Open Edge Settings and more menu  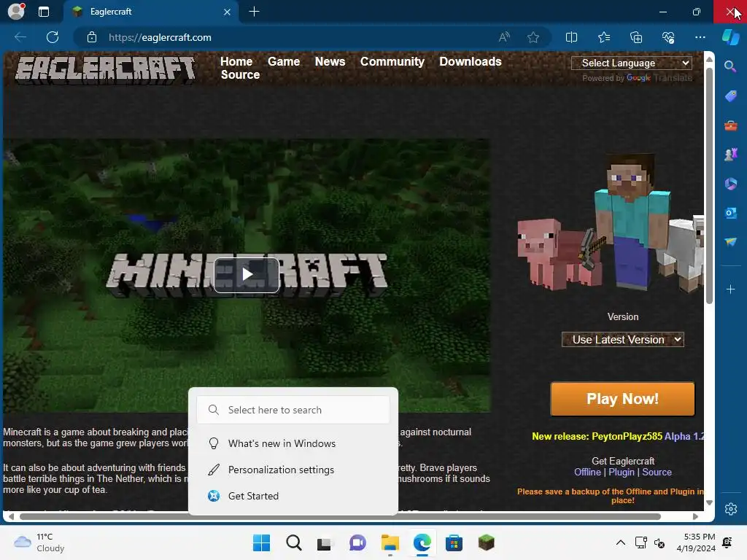tap(700, 37)
